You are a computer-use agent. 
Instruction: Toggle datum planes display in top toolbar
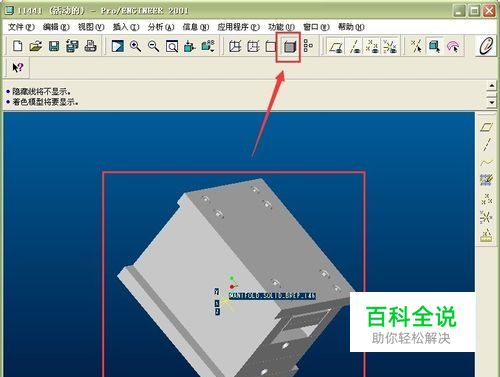point(336,47)
